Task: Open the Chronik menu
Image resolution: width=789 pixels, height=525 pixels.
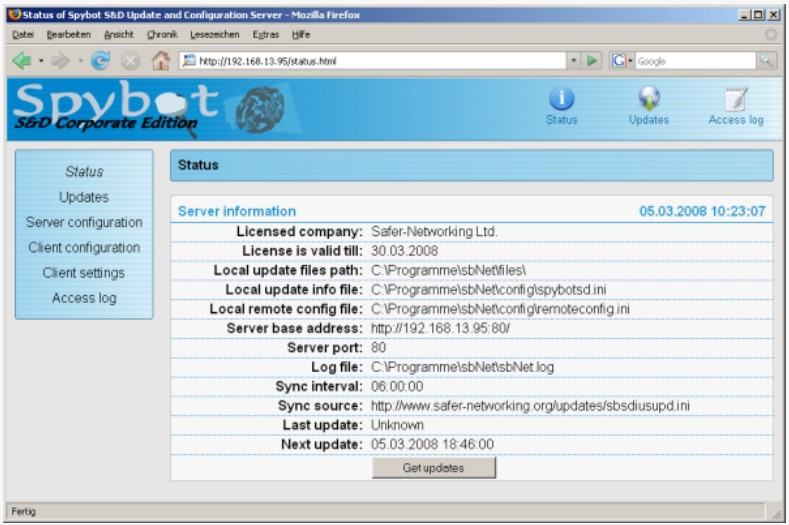Action: [162, 35]
